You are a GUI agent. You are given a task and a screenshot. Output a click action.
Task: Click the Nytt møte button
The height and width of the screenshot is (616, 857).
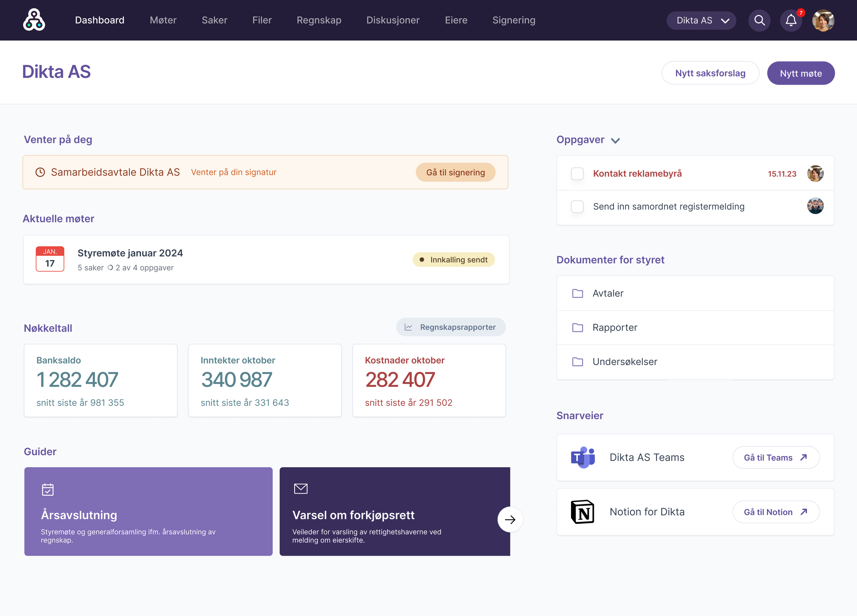tap(801, 73)
